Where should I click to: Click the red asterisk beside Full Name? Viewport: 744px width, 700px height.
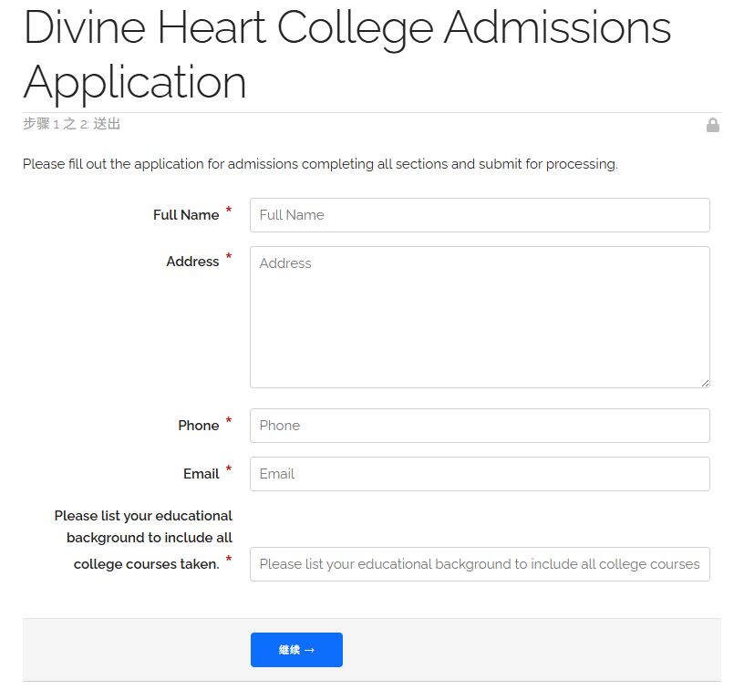[x=228, y=211]
